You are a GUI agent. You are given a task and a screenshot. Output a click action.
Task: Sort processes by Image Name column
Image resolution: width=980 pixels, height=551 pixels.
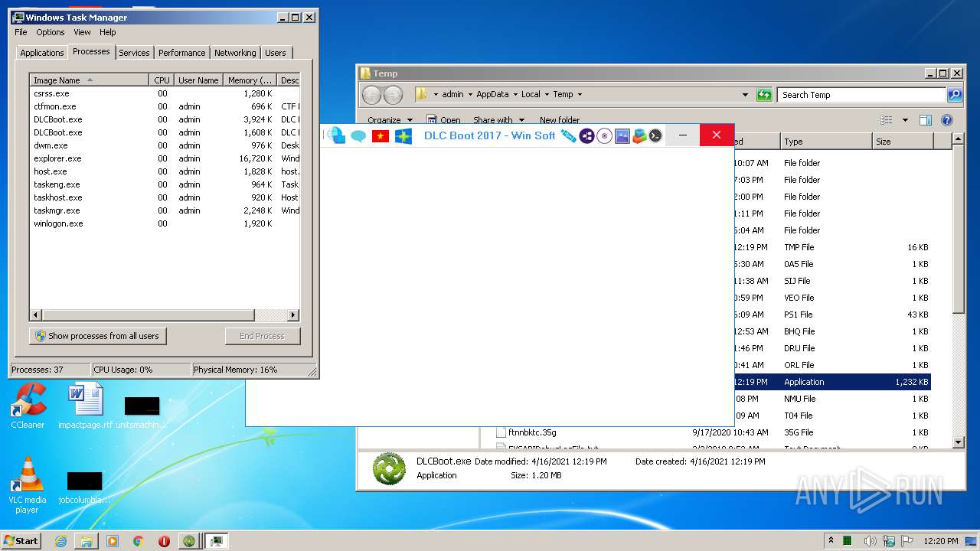click(89, 80)
